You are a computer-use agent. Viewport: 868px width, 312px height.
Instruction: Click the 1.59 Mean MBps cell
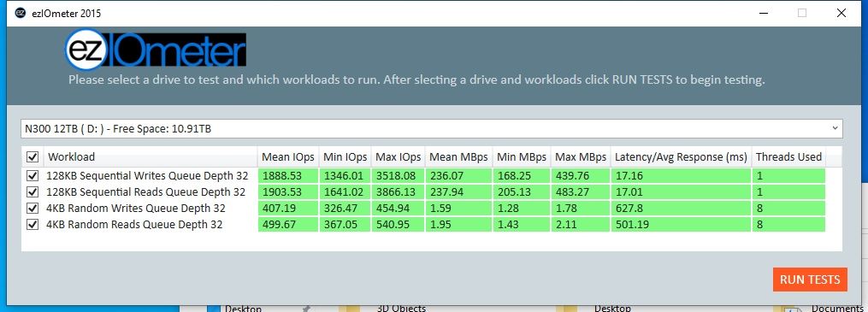point(458,209)
